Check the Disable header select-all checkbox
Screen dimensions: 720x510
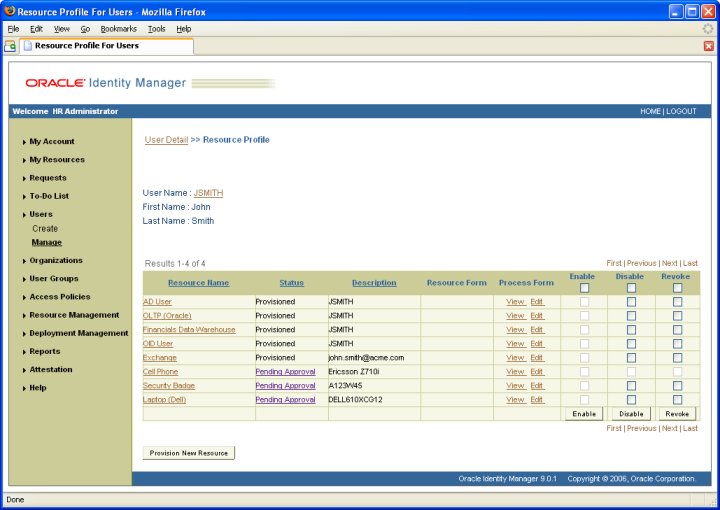(631, 288)
